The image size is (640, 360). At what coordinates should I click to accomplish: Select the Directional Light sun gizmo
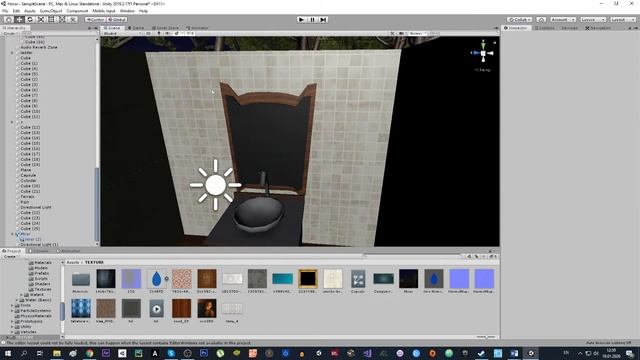tap(215, 185)
